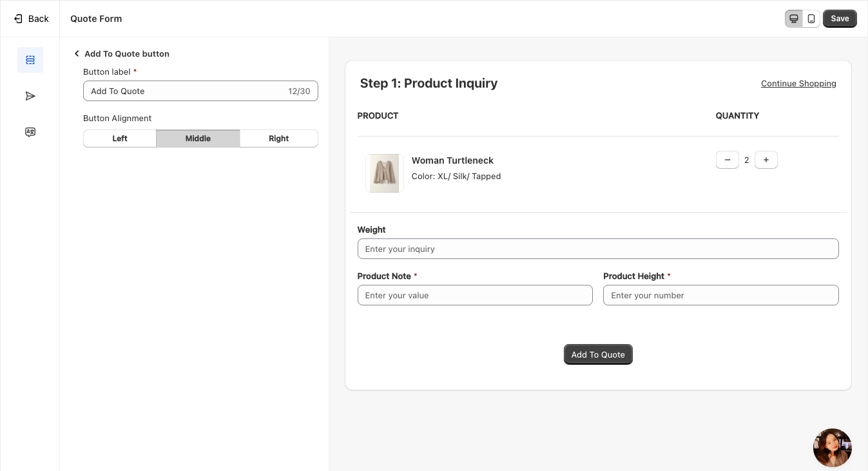Select Middle button alignment
The image size is (868, 471).
tap(198, 139)
